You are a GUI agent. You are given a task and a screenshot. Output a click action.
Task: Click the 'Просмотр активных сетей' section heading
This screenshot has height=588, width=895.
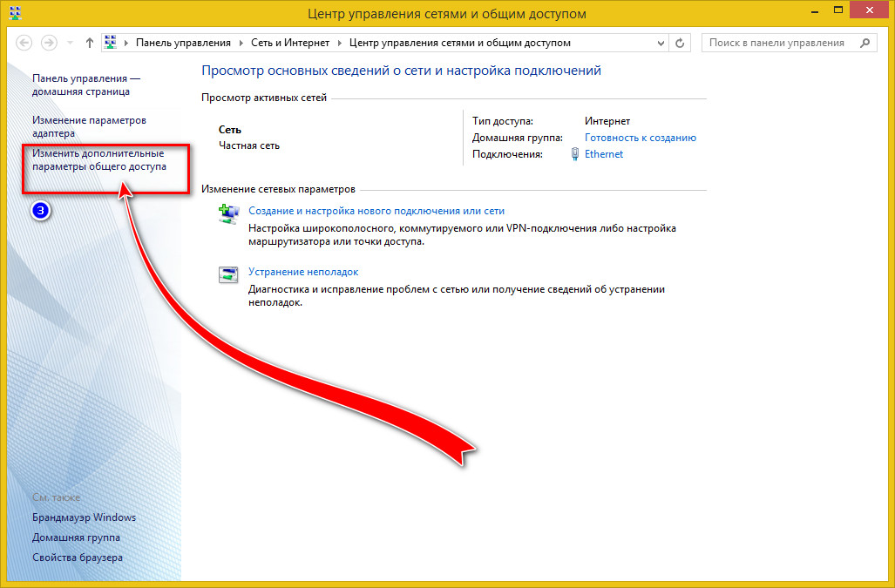[x=264, y=98]
